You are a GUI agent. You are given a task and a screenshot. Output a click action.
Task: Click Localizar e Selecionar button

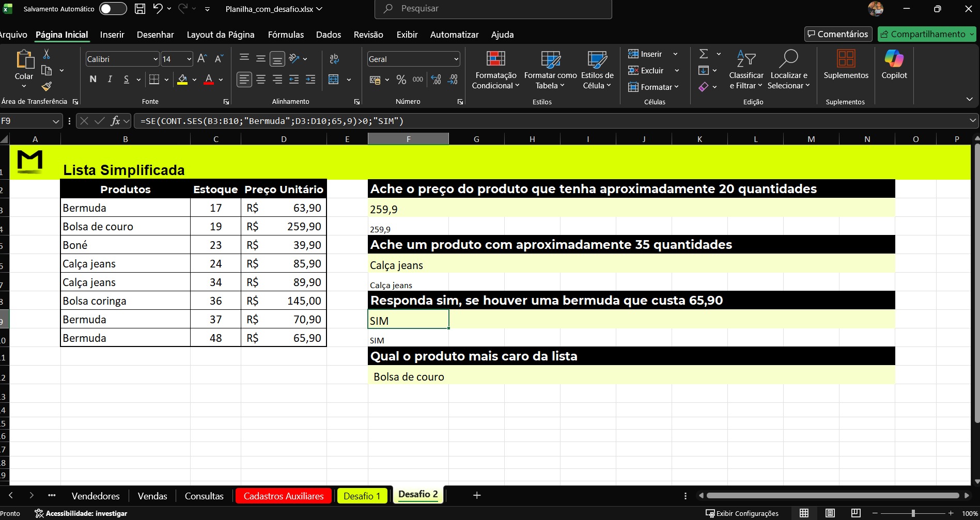(x=788, y=70)
